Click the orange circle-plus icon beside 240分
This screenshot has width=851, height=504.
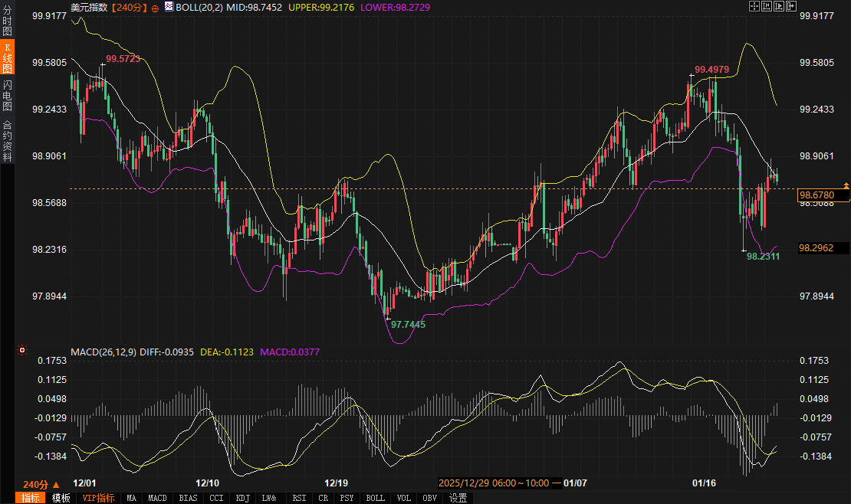156,7
